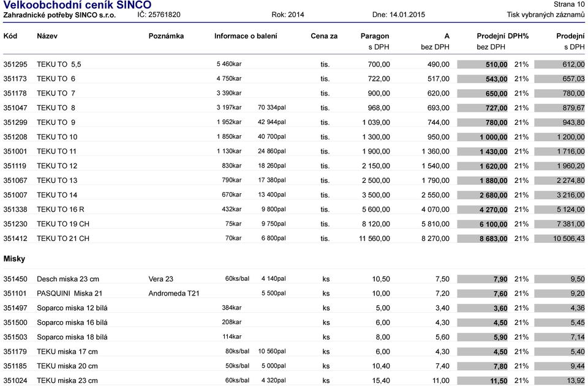This screenshot has width=588, height=386.
Task: Click the highlighted price 1 880,00
Action: click(x=482, y=180)
